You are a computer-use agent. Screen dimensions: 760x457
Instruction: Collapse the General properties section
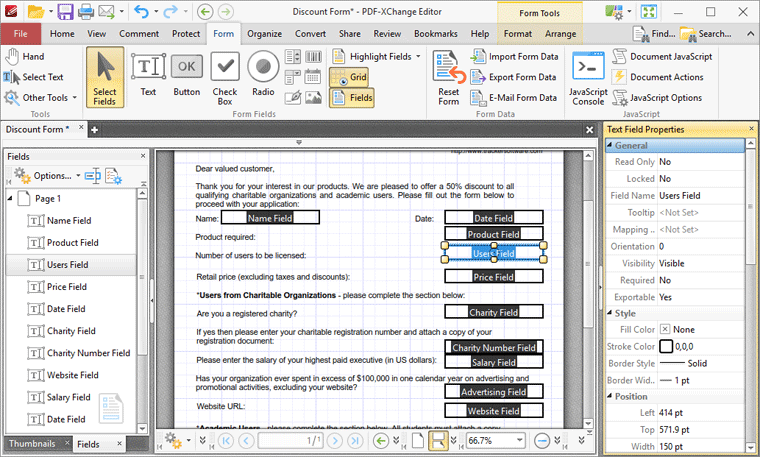click(609, 145)
